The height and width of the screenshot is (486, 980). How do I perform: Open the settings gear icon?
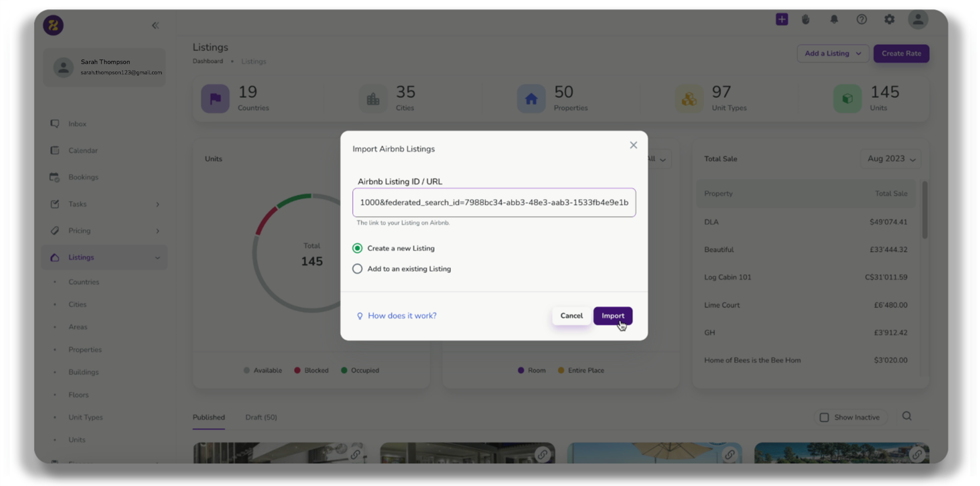889,20
